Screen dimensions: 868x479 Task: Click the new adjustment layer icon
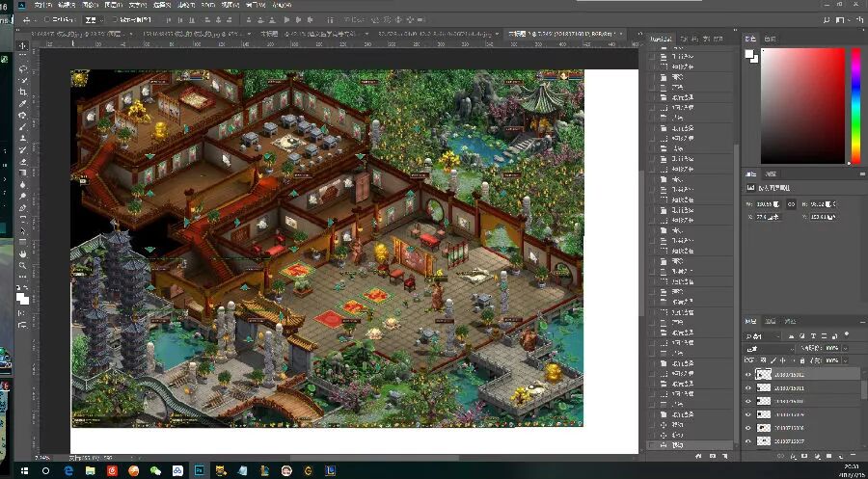pos(817,456)
